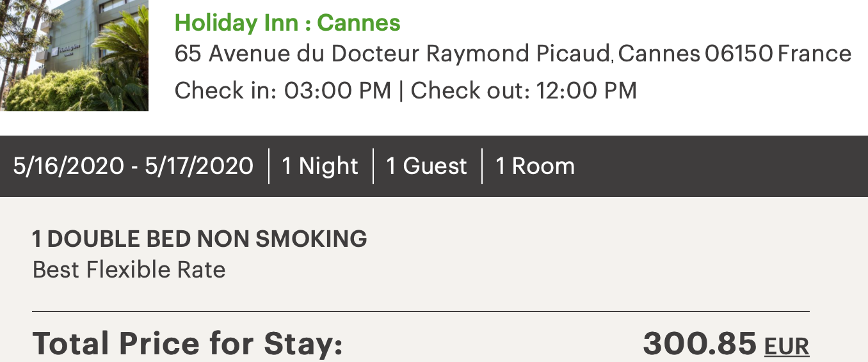Click the dark booking summary bar
Screen dimensions: 868x362
[704, 166]
